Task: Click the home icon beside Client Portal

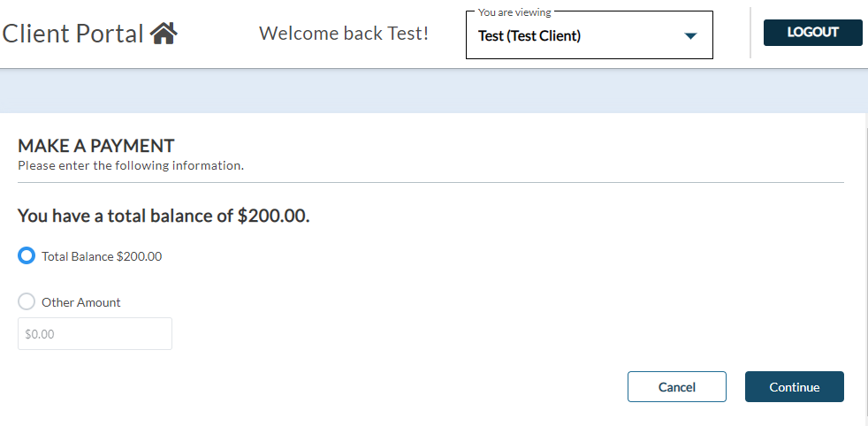Action: pyautogui.click(x=164, y=34)
